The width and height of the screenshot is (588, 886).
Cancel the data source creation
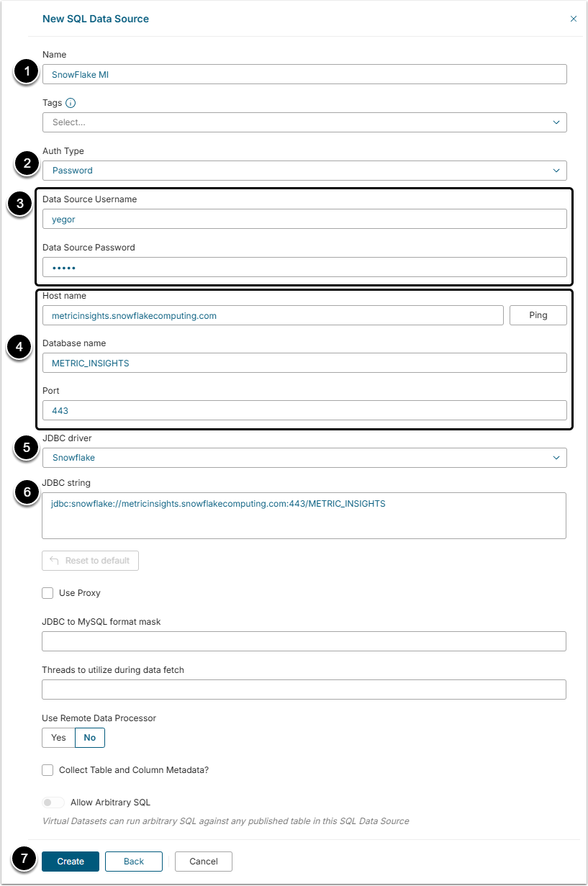click(204, 862)
